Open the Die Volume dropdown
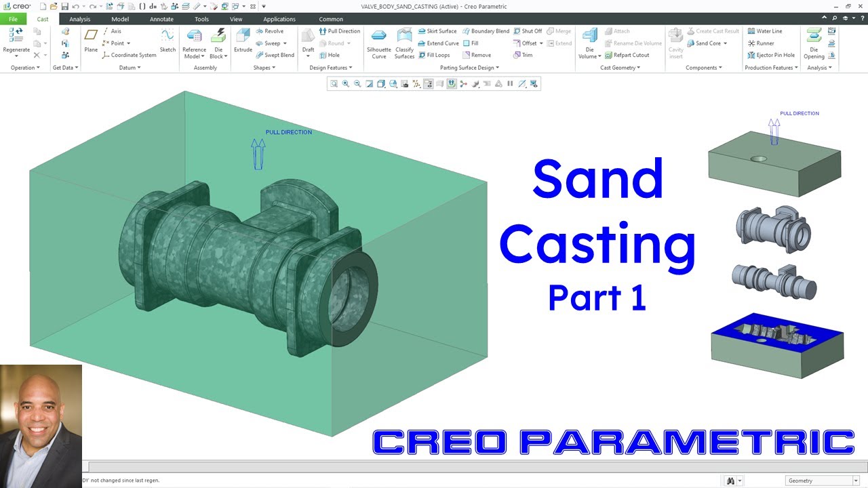Image resolution: width=868 pixels, height=488 pixels. tap(590, 53)
